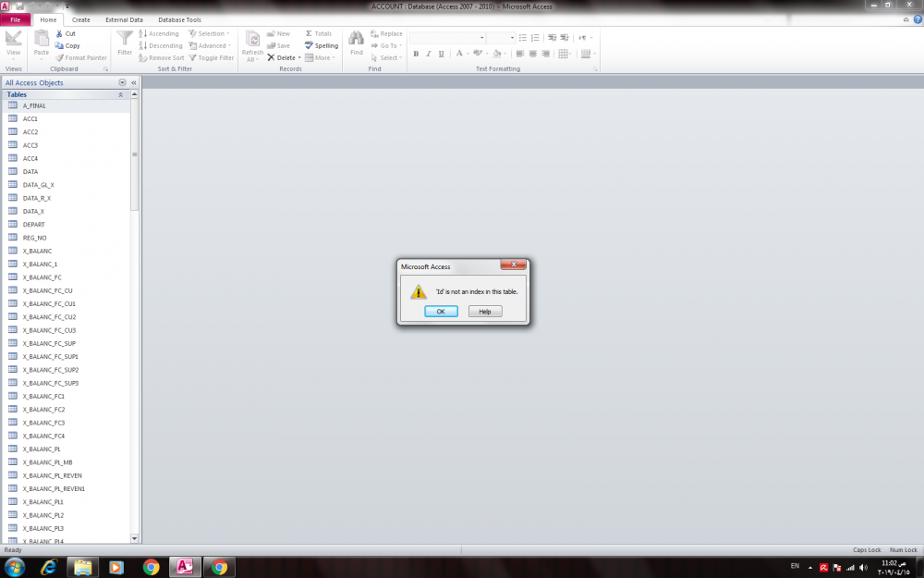Viewport: 924px width, 578px height.
Task: Click the View button
Action: click(x=13, y=44)
